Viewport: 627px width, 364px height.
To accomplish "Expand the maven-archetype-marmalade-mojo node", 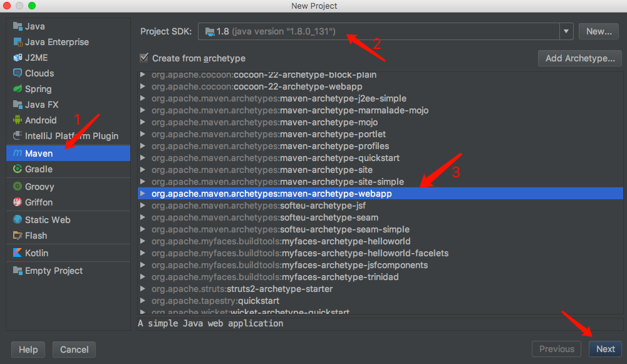I will (142, 110).
